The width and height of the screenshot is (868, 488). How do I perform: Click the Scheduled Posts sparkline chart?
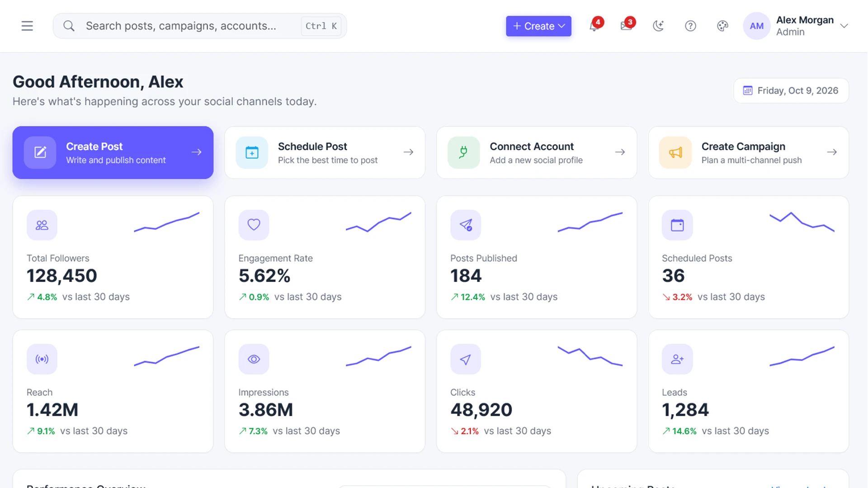coord(802,221)
